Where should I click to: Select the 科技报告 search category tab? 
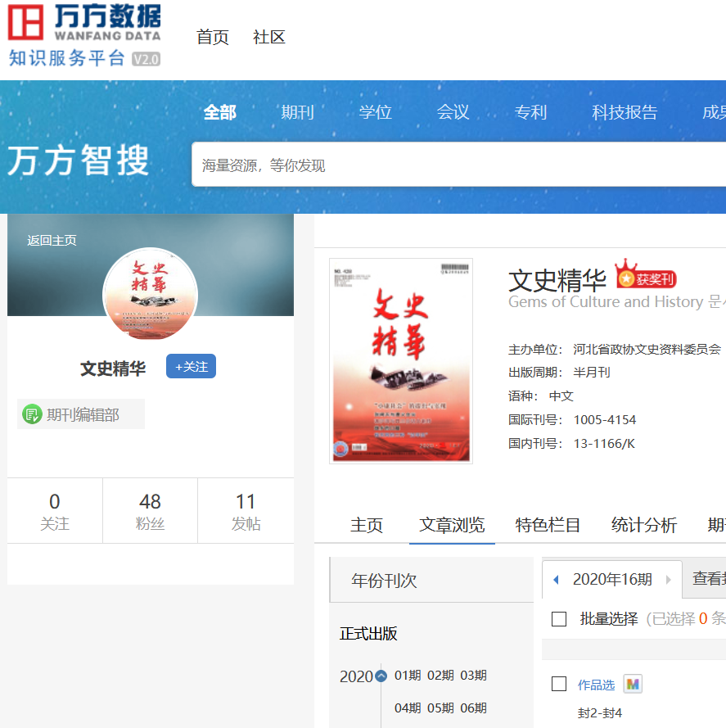(625, 112)
